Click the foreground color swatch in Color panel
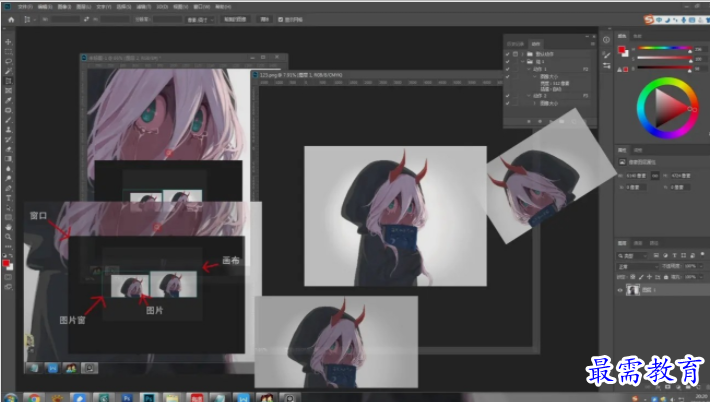 point(621,49)
